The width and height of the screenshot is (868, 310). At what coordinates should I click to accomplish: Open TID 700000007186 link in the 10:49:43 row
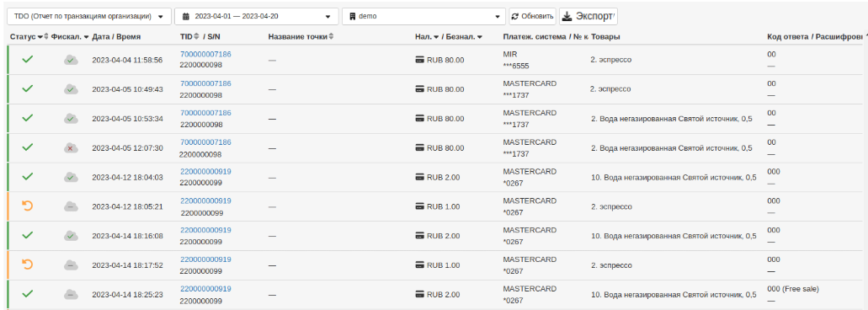(206, 83)
